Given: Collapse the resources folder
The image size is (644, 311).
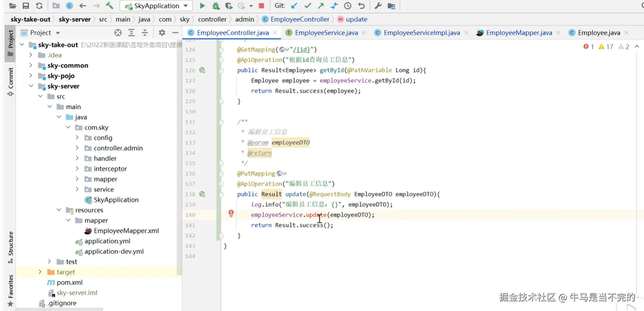Looking at the screenshot, I should (x=59, y=210).
